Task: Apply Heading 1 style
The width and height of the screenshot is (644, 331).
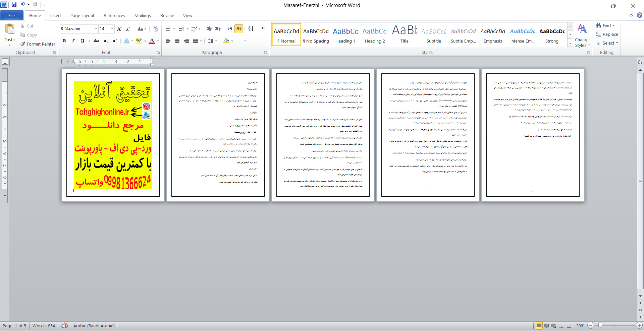Action: point(345,35)
